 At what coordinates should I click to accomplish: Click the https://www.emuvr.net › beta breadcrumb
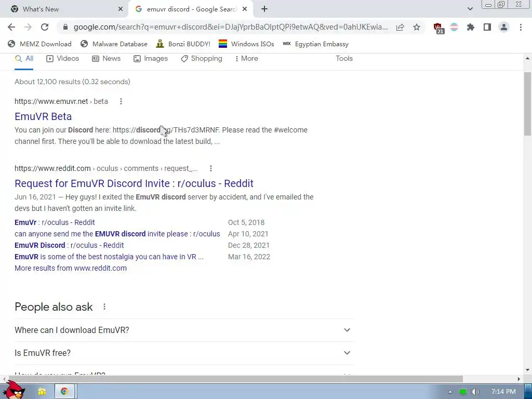(x=61, y=101)
